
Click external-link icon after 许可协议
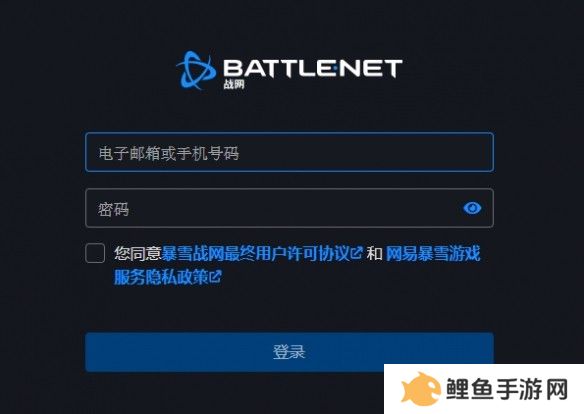357,253
